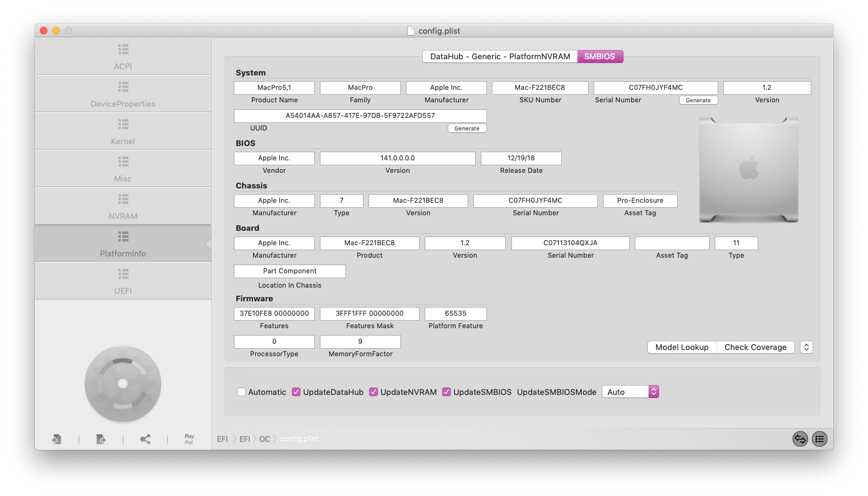Image resolution: width=868 pixels, height=496 pixels.
Task: Click the Chassis Asset Tag field Pro-Enclosure
Action: (x=640, y=201)
